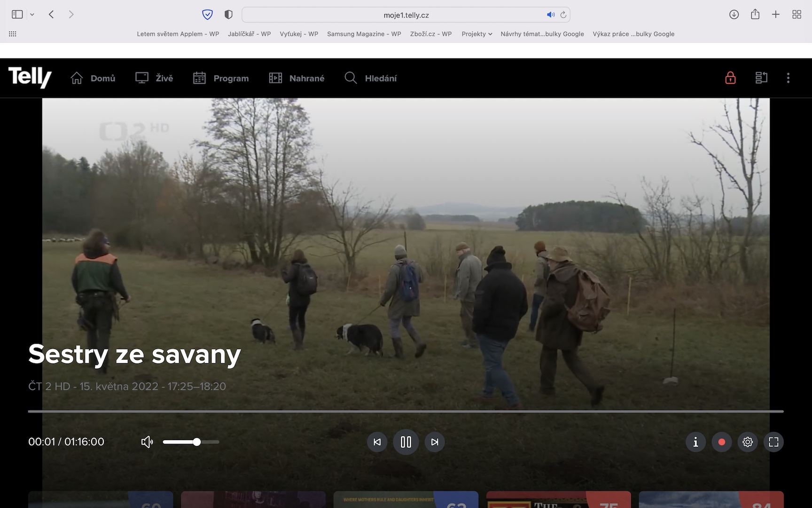
Task: Open the Živě live TV section
Action: pyautogui.click(x=154, y=78)
